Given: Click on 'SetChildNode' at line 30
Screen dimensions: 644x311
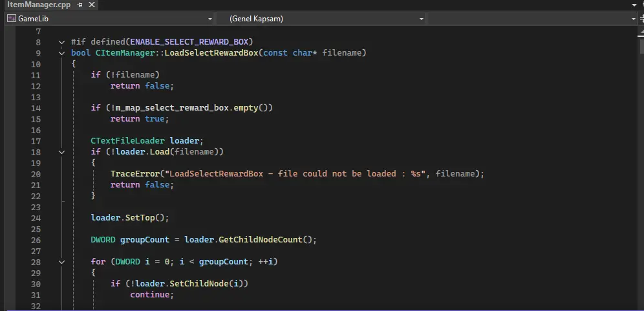Looking at the screenshot, I should click(199, 283).
